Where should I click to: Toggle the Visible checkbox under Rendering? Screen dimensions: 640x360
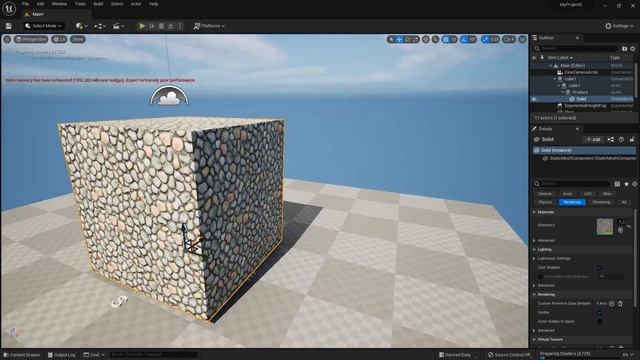600,313
